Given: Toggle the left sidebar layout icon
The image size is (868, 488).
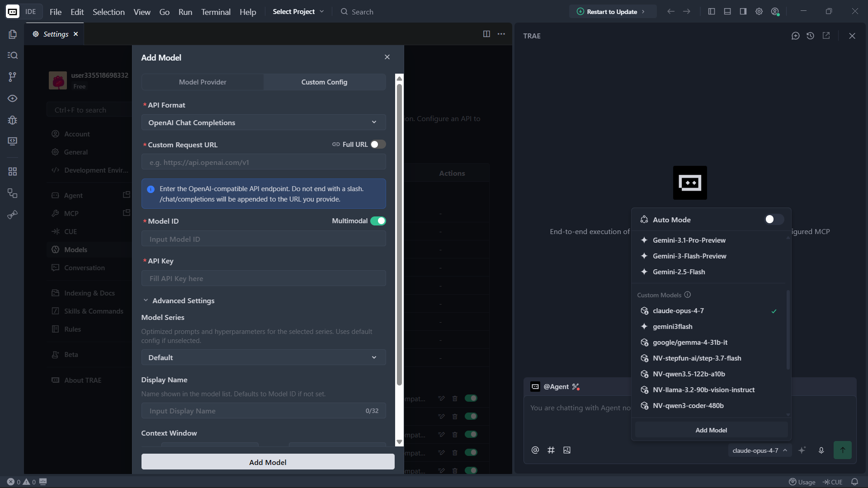Looking at the screenshot, I should tap(712, 12).
